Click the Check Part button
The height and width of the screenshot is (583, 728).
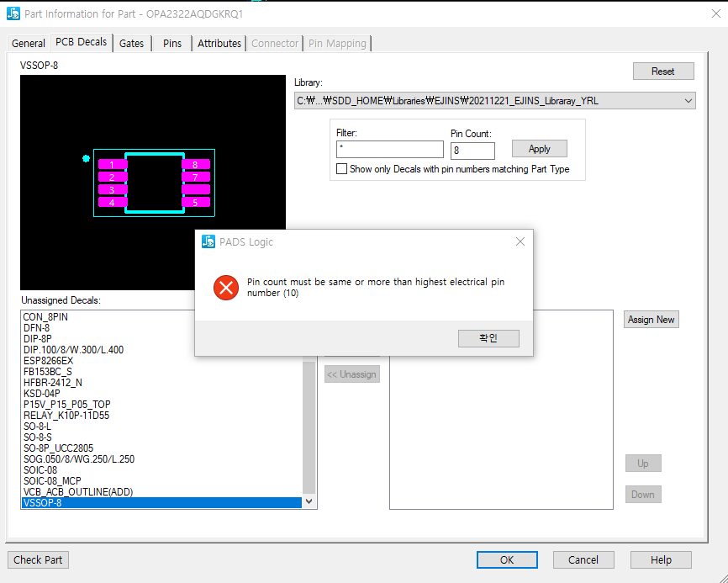[39, 560]
